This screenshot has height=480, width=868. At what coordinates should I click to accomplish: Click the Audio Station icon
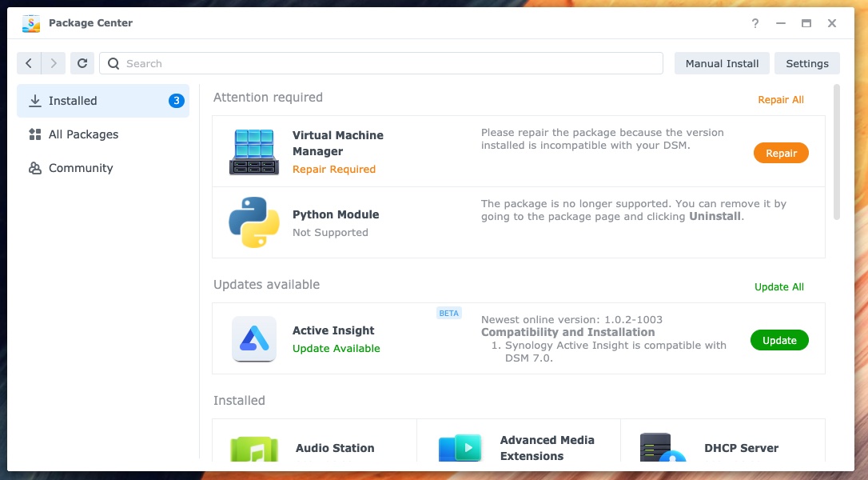(x=254, y=449)
